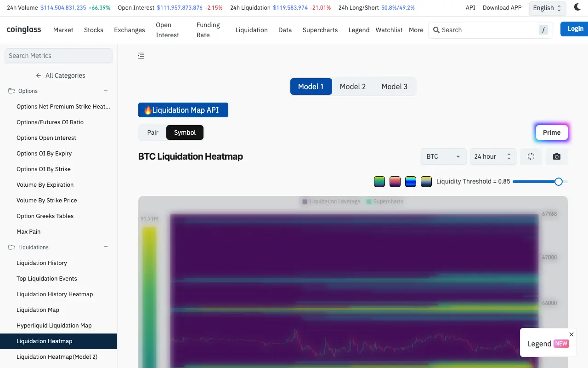Viewport: 588px width, 368px height.
Task: Collapse the sidebar menu icon
Action: 141,56
